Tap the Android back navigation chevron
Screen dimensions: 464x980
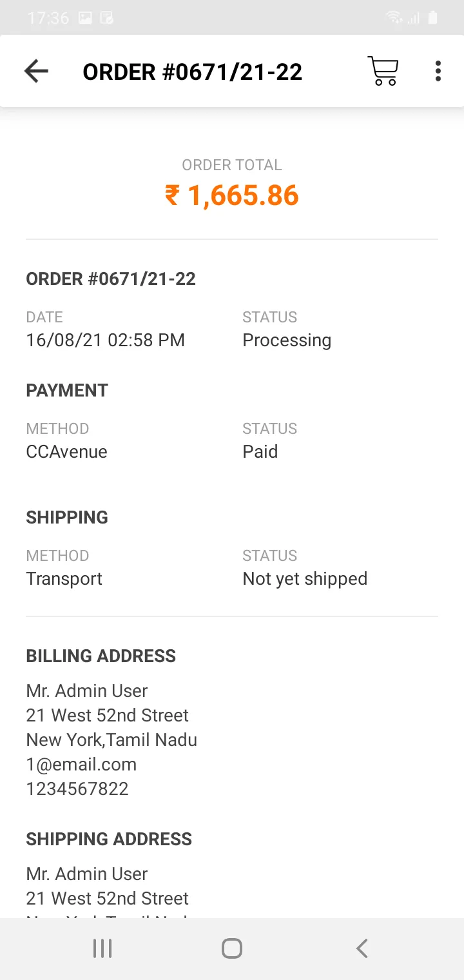[x=362, y=948]
